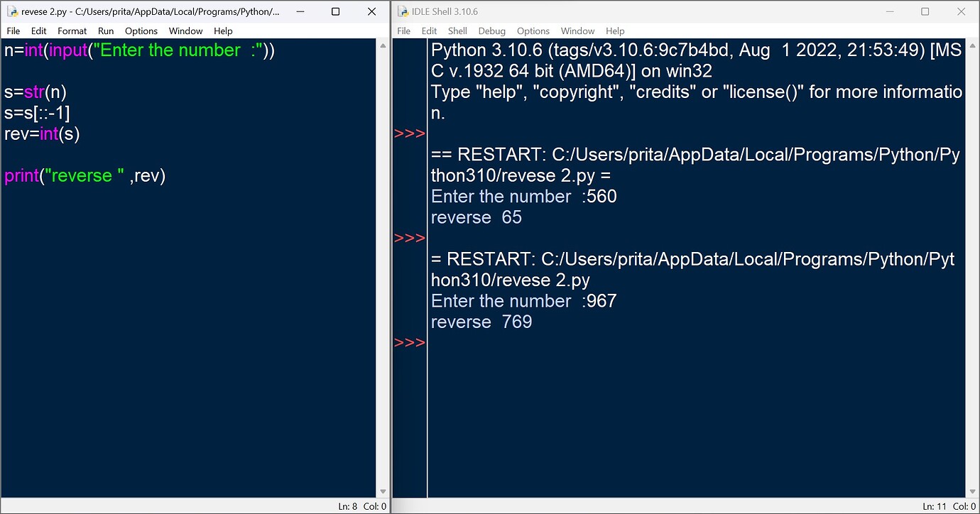
Task: Click the IDLE Shell scrollbar up arrow
Action: (x=972, y=45)
